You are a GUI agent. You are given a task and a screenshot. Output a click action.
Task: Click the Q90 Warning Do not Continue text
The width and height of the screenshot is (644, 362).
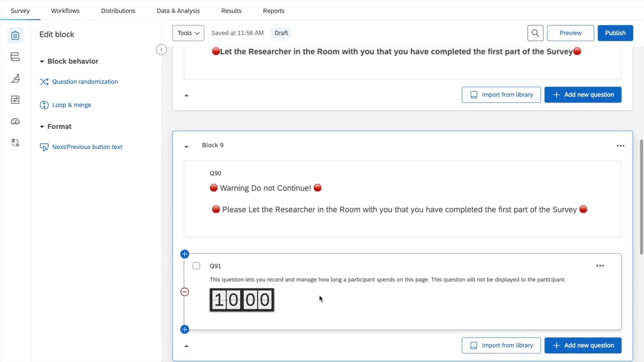point(266,188)
